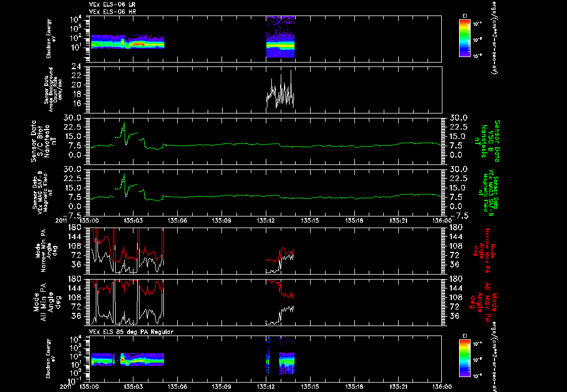Click the green Btot spike near 135:02
567x392 pixels.
(124, 132)
